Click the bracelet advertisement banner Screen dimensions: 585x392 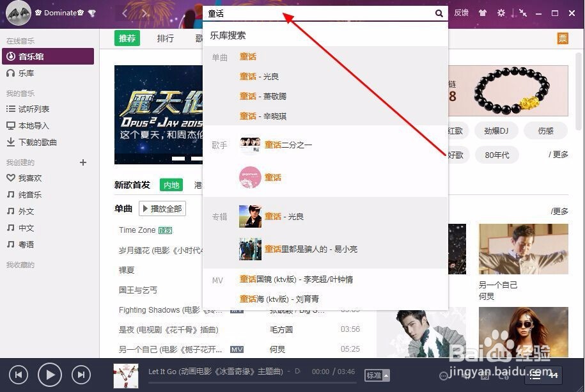pos(508,91)
